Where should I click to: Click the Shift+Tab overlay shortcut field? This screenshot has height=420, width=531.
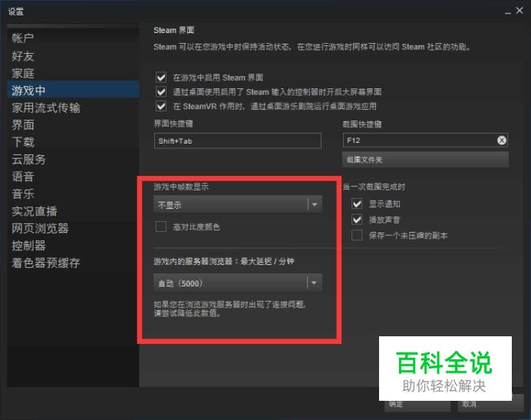238,141
